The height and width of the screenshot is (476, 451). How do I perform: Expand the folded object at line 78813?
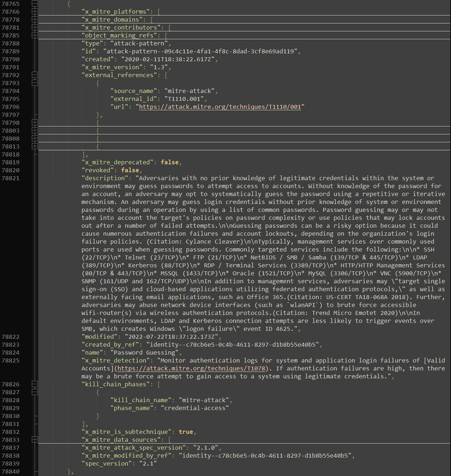tap(34, 146)
